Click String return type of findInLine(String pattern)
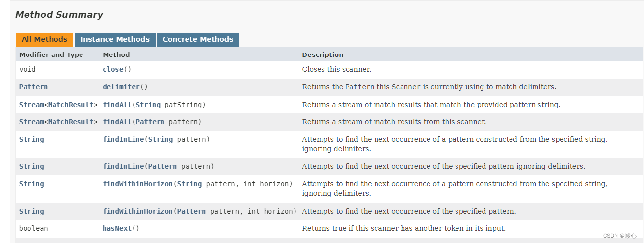Image resolution: width=644 pixels, height=243 pixels. [x=31, y=139]
